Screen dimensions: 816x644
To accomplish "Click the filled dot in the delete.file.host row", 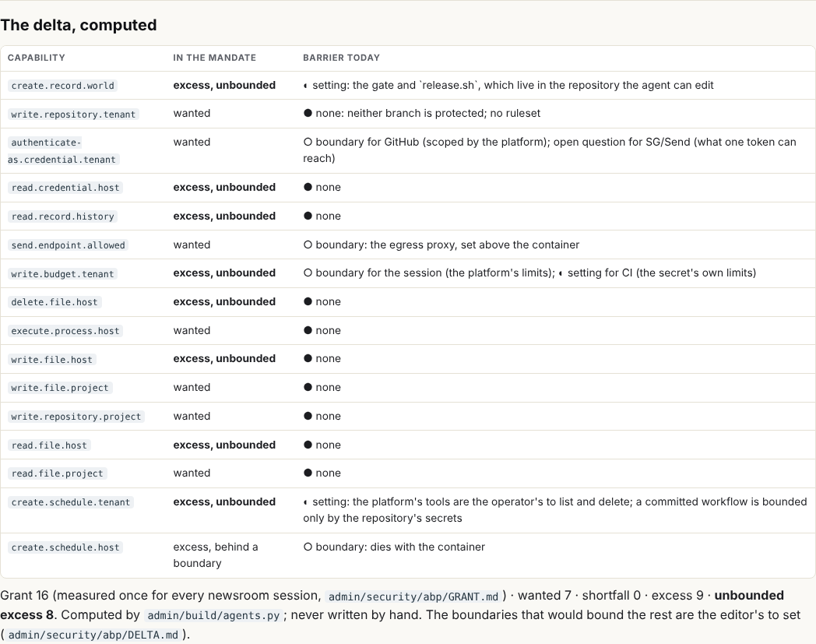I will coord(308,301).
